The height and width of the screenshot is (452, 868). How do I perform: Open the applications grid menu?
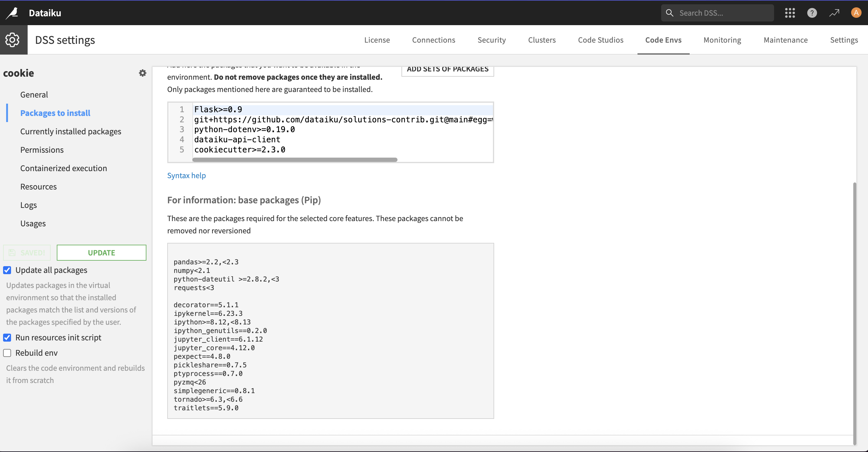pyautogui.click(x=790, y=13)
